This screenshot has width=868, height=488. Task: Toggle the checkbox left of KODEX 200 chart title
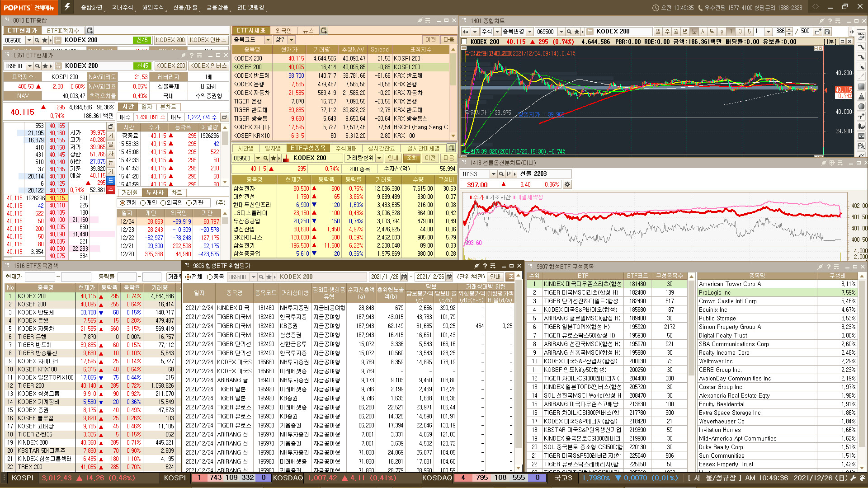coord(464,42)
